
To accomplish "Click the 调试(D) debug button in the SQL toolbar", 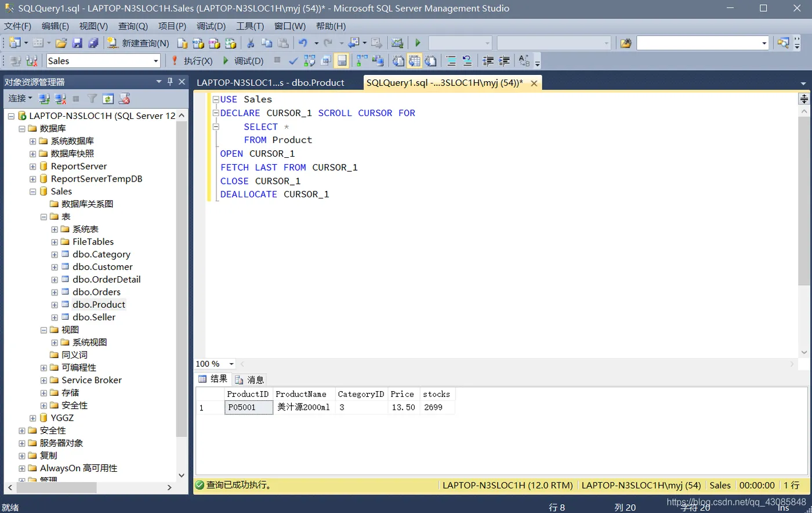I will (243, 60).
